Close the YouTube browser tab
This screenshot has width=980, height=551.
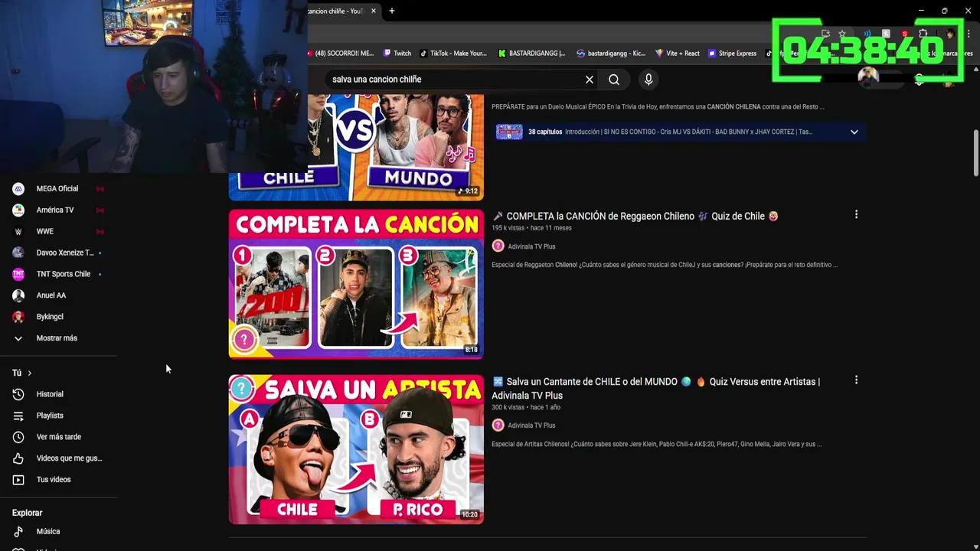pyautogui.click(x=374, y=11)
